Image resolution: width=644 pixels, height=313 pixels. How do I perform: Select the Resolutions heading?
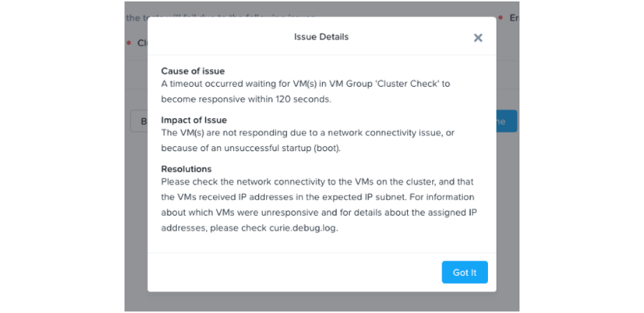[186, 169]
